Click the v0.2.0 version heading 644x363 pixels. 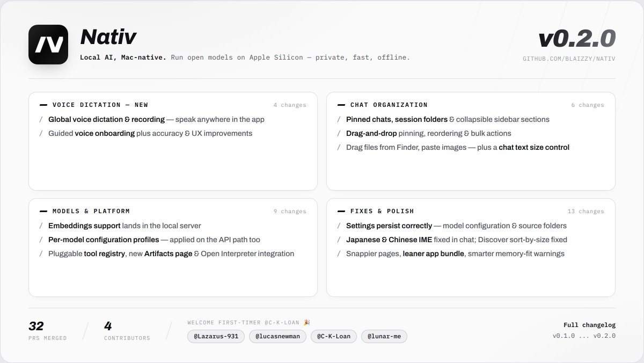click(x=577, y=38)
